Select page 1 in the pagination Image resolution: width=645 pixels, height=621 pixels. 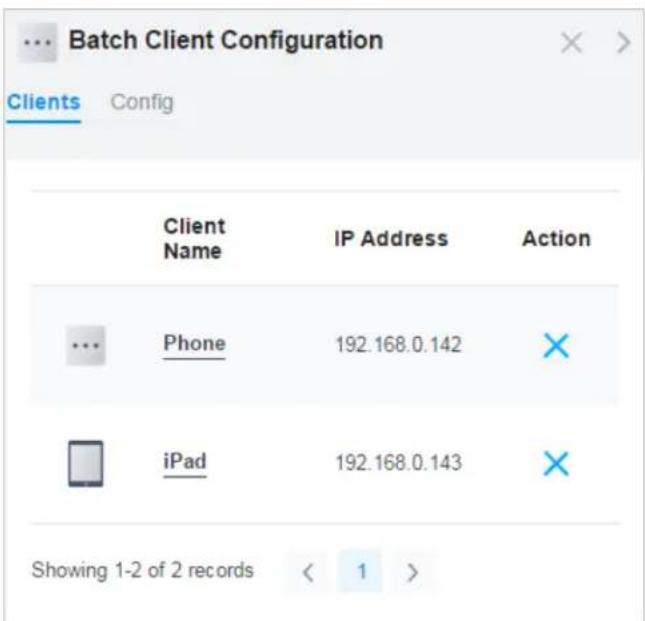(x=361, y=571)
